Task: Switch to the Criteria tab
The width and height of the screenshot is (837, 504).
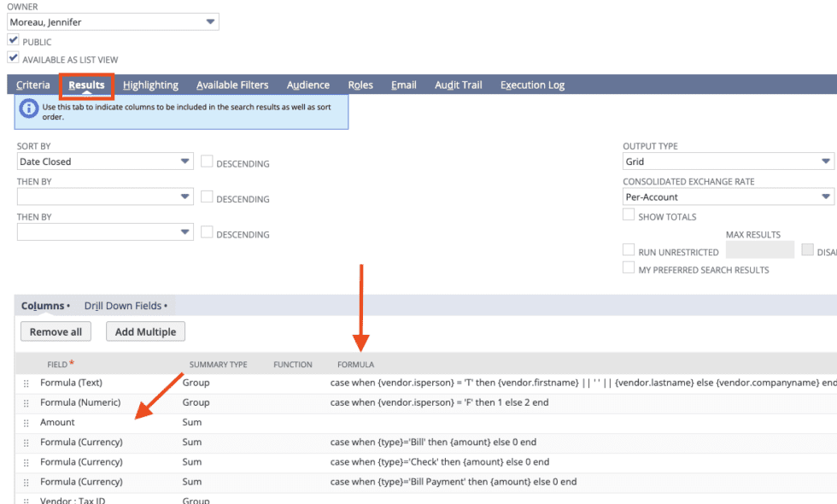Action: 32,85
